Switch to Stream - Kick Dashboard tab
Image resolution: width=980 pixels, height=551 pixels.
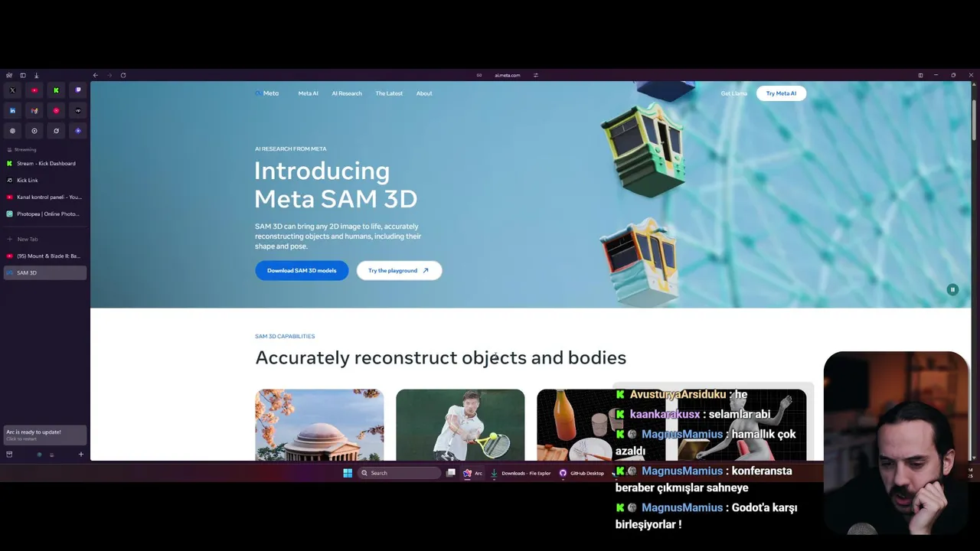tap(45, 163)
